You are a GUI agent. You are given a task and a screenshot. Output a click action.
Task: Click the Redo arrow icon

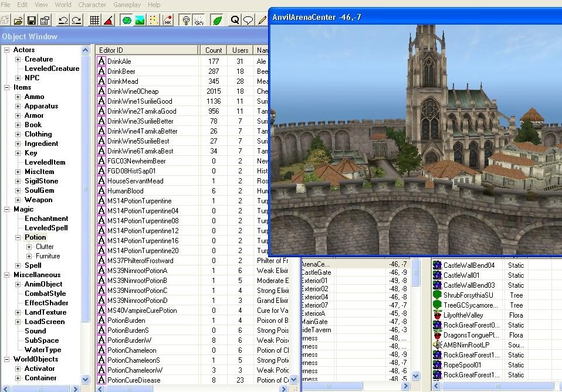pyautogui.click(x=76, y=21)
